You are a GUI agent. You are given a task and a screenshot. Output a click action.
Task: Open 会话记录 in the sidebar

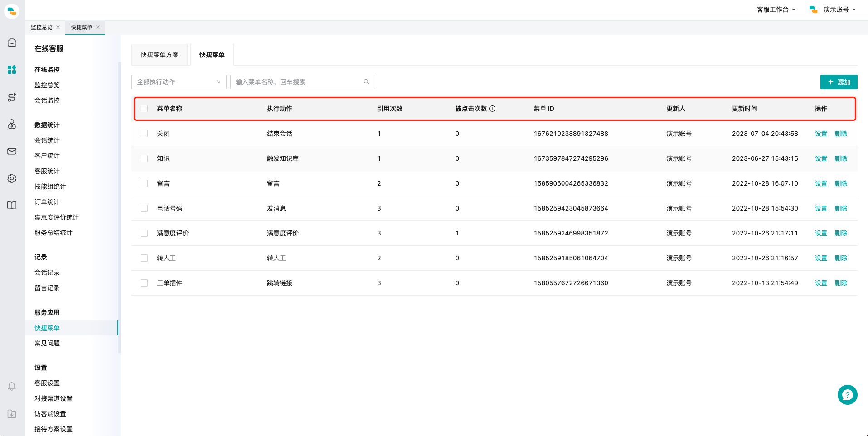click(47, 273)
